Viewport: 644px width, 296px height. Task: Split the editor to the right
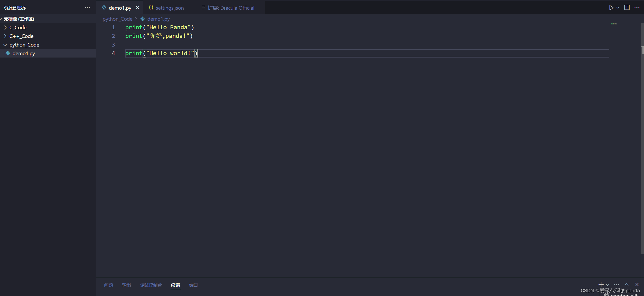click(x=627, y=8)
